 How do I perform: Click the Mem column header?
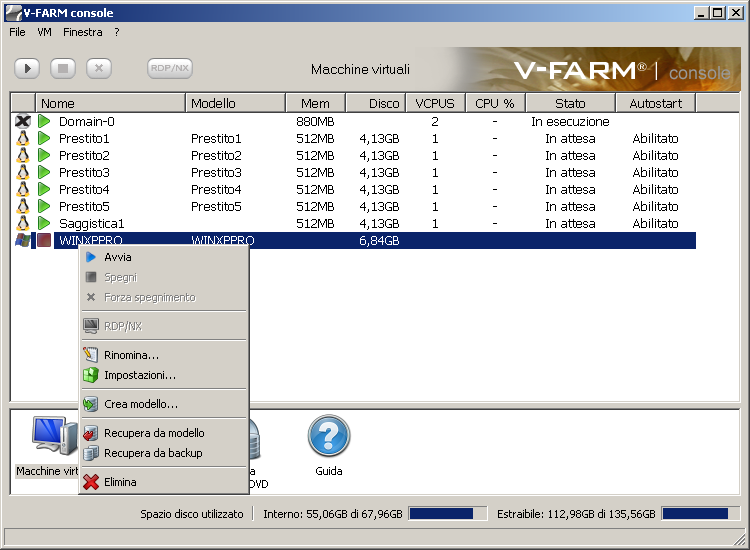tap(315, 103)
